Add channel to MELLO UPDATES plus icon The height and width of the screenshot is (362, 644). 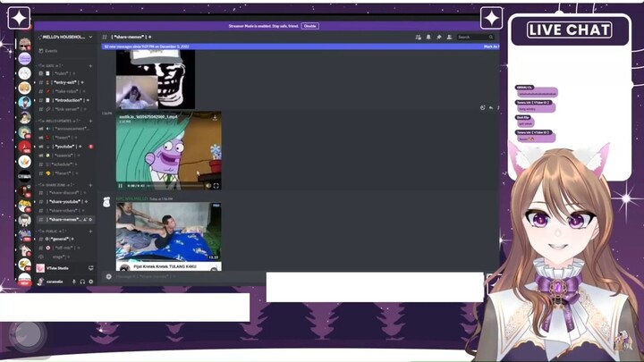tap(90, 121)
